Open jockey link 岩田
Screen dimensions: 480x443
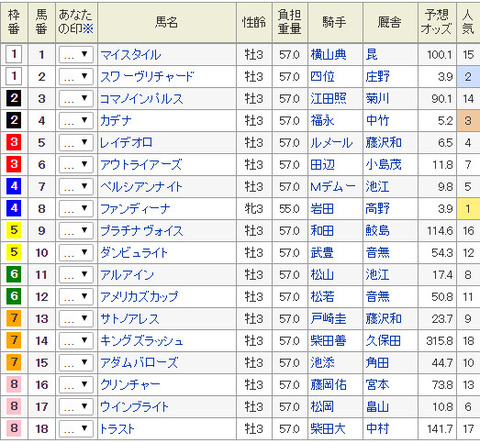tap(322, 209)
